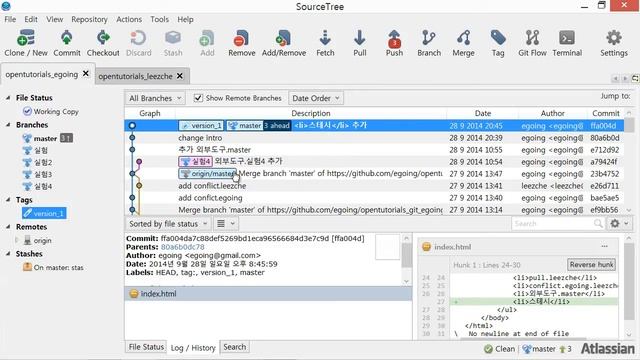The height and width of the screenshot is (360, 640).
Task: Open the diff options gear dropdown
Action: tap(619, 223)
